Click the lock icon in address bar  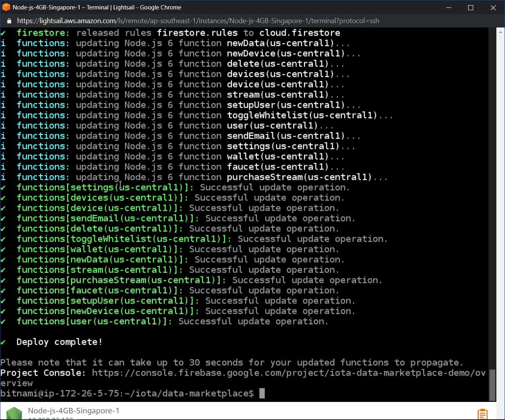pyautogui.click(x=9, y=21)
